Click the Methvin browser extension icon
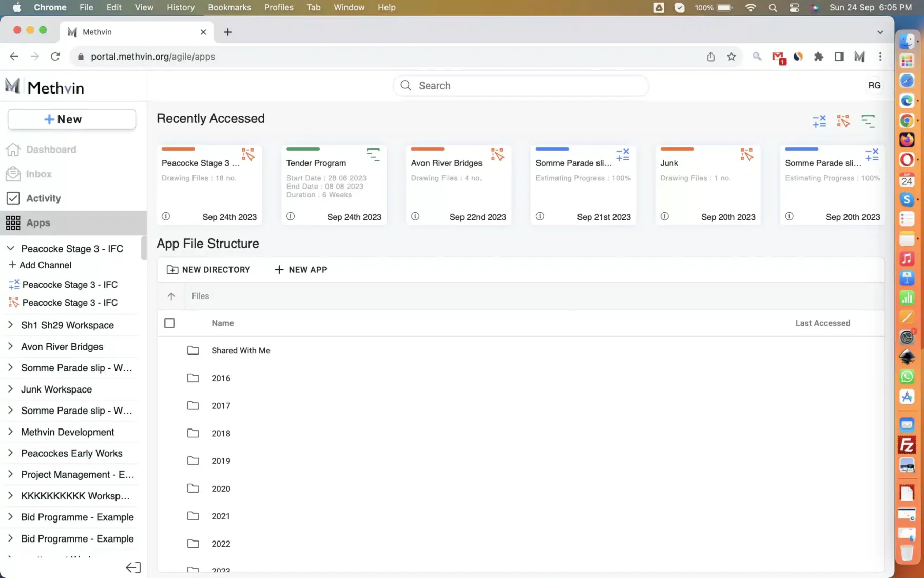The width and height of the screenshot is (924, 578). pyautogui.click(x=859, y=57)
